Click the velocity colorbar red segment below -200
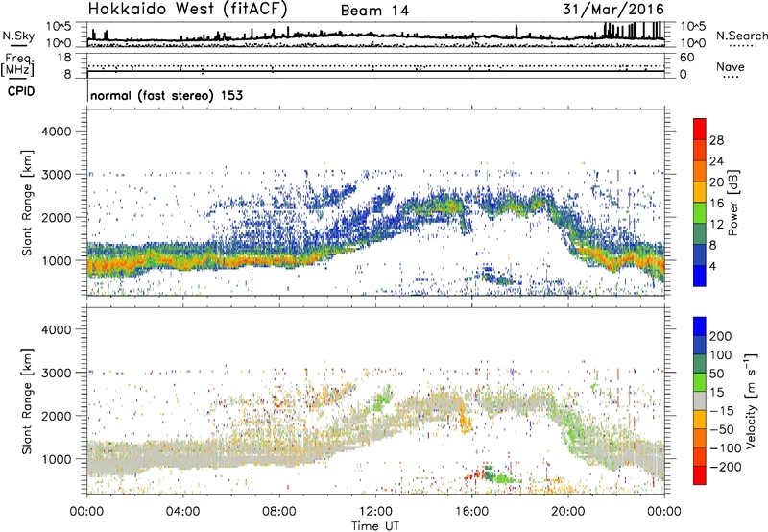The image size is (768, 532). (700, 475)
